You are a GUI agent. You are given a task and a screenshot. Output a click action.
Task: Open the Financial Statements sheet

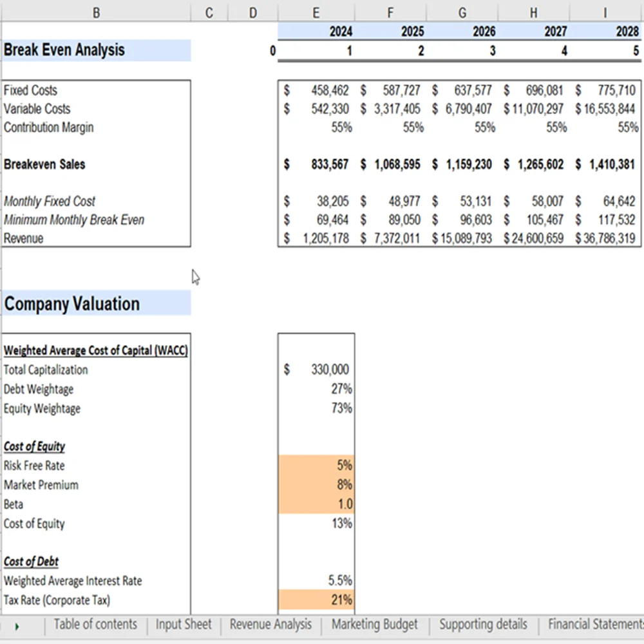(593, 624)
